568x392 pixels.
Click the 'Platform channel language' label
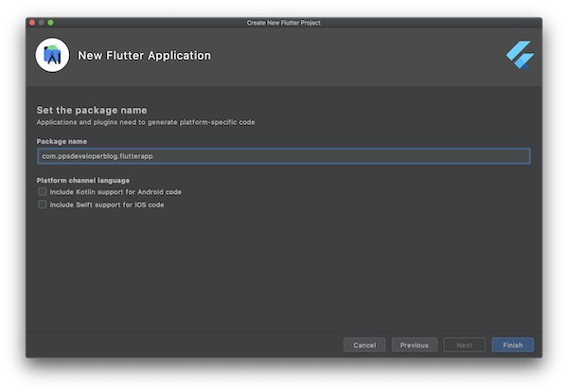pos(83,181)
